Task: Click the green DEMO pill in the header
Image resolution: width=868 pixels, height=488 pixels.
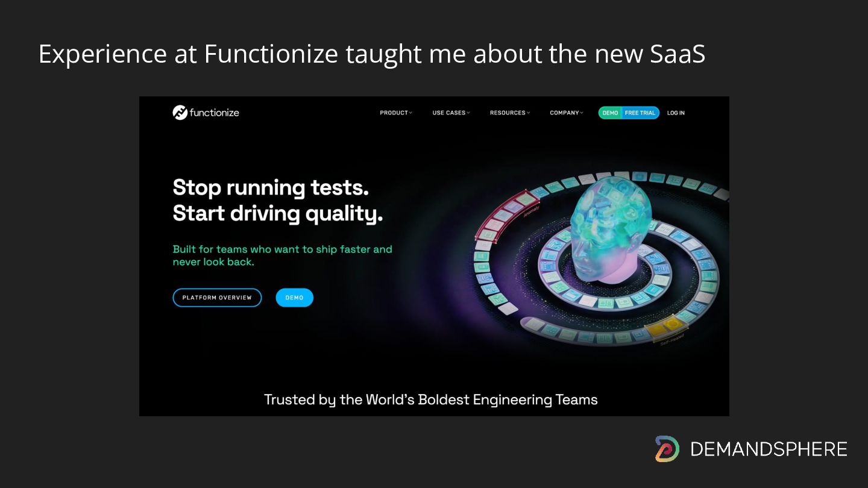Action: pos(610,113)
